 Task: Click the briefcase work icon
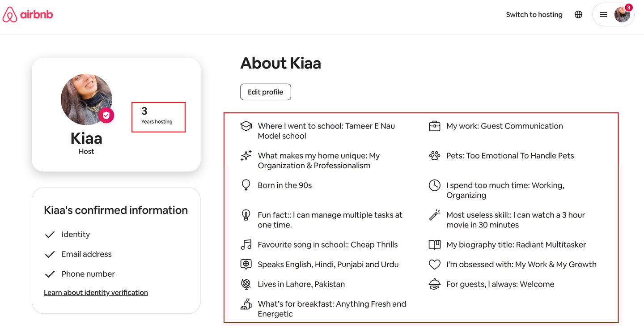point(434,126)
